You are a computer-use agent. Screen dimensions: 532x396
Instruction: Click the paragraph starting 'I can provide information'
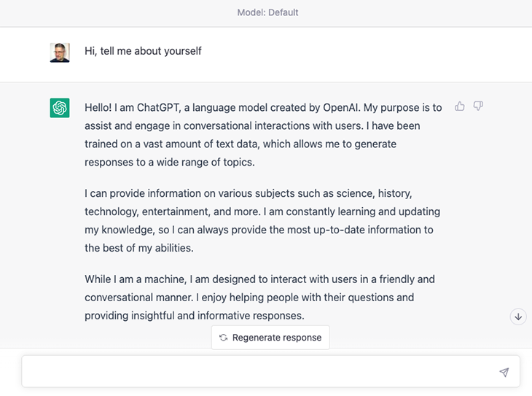click(262, 221)
